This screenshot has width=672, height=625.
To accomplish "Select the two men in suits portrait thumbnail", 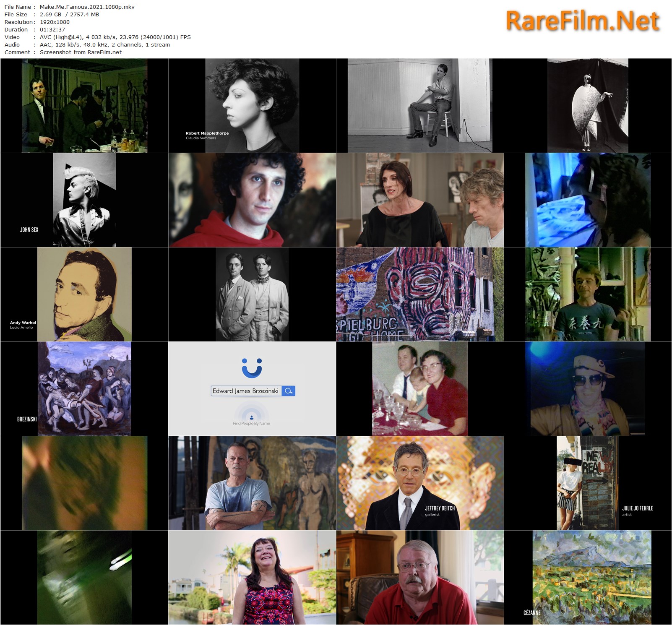I will (x=252, y=294).
